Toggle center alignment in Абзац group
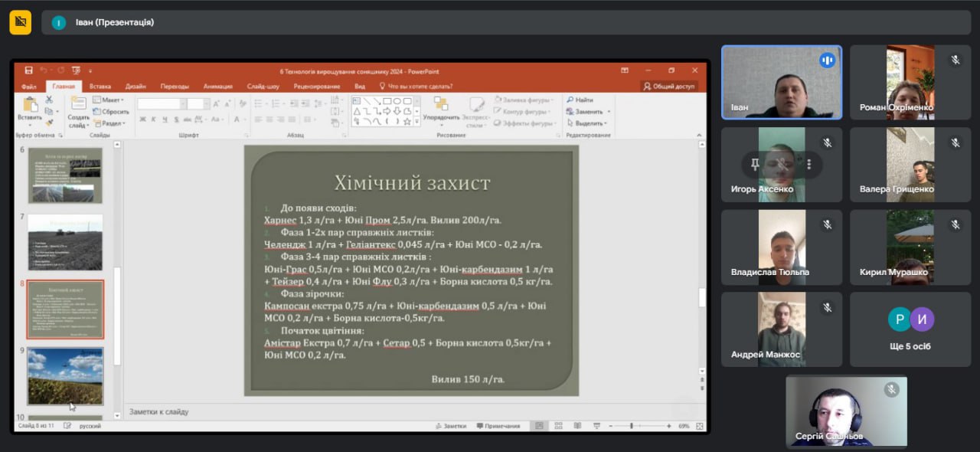980x452 pixels. tap(269, 120)
